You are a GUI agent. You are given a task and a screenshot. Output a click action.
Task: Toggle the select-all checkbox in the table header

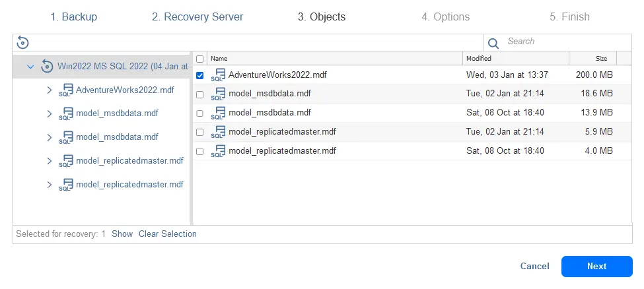pos(199,59)
